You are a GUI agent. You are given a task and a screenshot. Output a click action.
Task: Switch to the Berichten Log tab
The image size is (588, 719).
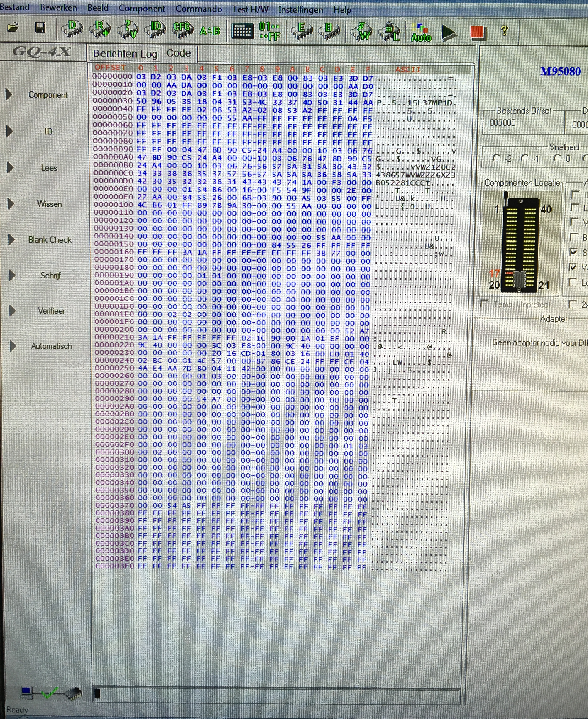click(125, 54)
